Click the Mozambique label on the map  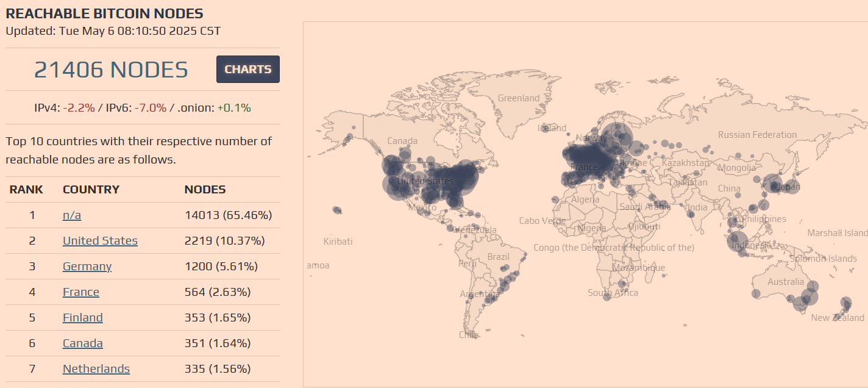(x=638, y=268)
